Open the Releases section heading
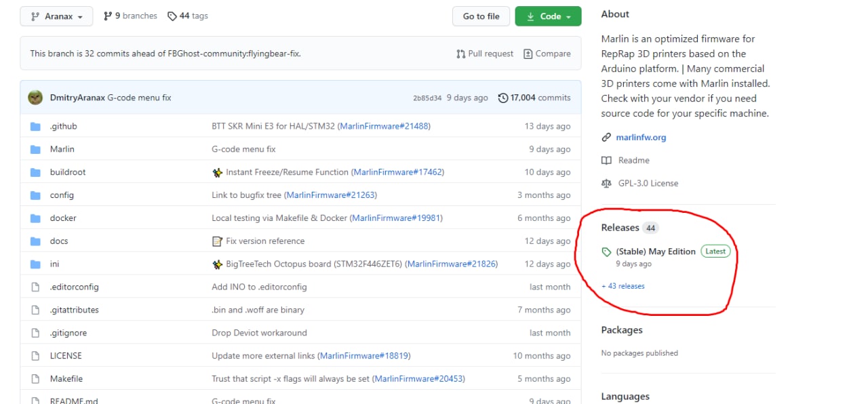Viewport: 868px width, 404px height. click(x=620, y=228)
